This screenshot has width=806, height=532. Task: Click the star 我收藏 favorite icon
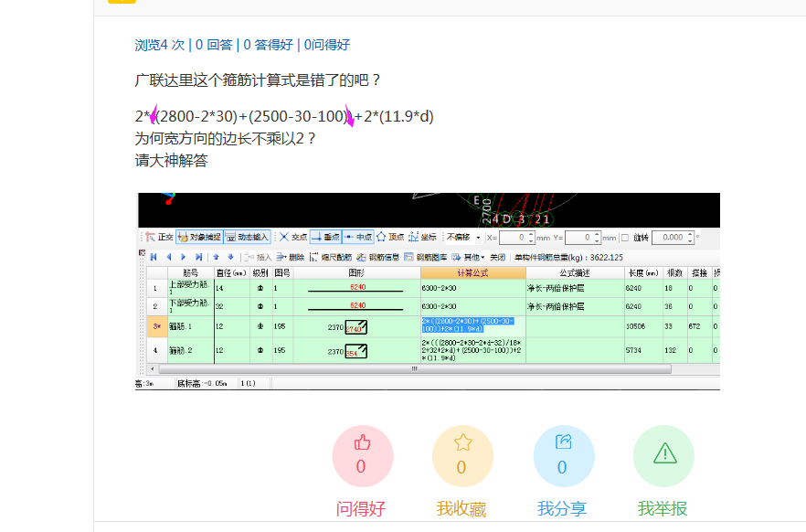[x=462, y=442]
